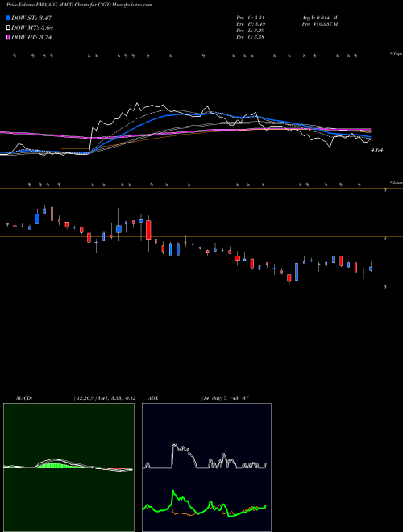Image resolution: width=403 pixels, height=532 pixels.
Task: Click the Pre C: 3.38 value
Action: [251, 37]
